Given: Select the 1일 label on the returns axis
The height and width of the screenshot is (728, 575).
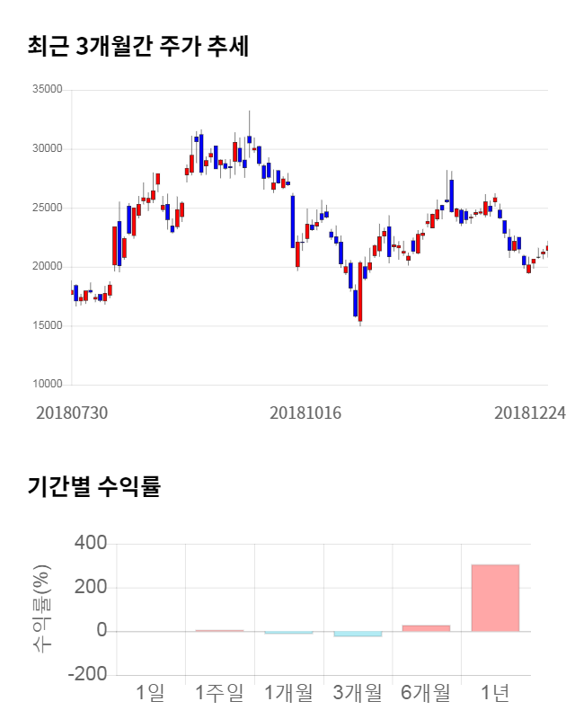Looking at the screenshot, I should (150, 693).
